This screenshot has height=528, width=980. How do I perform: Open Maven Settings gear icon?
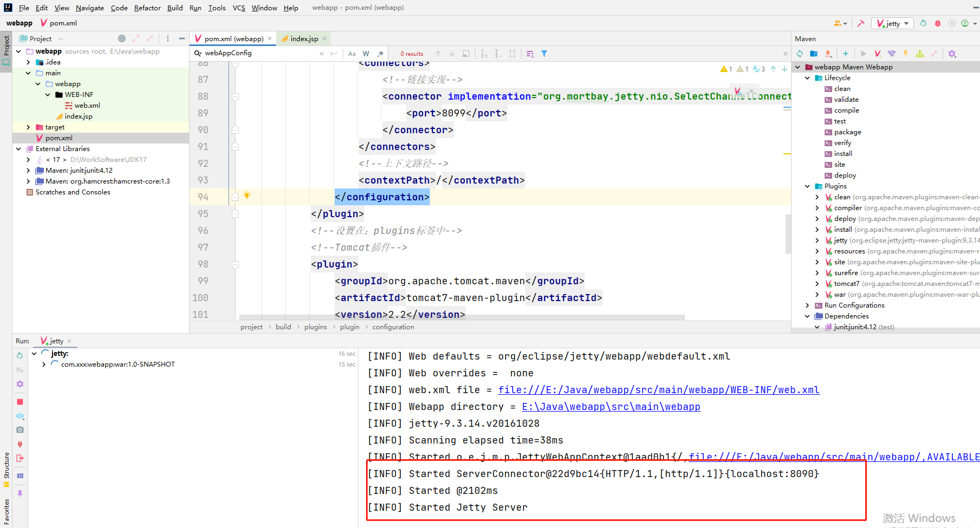[952, 54]
